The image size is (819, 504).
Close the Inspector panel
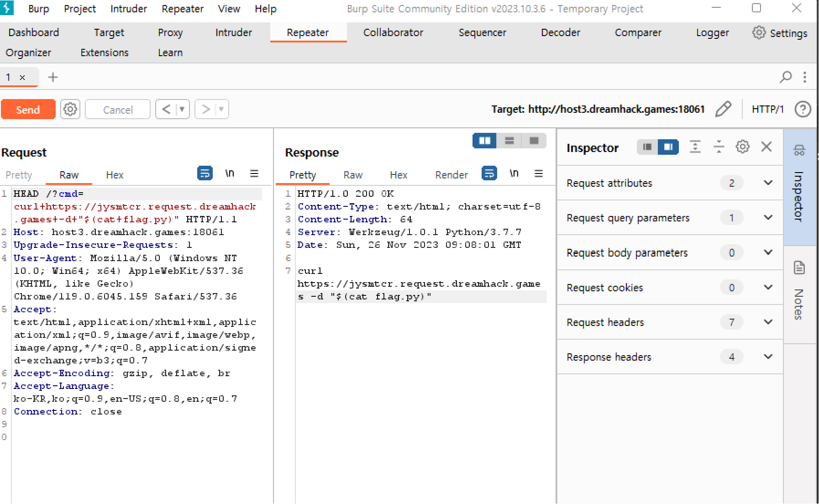coord(766,147)
